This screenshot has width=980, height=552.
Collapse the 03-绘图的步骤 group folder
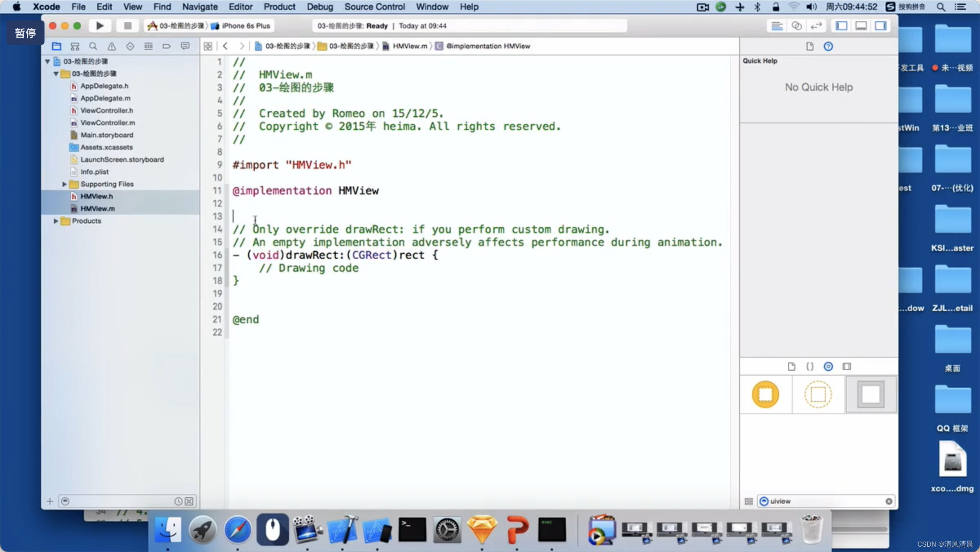[56, 73]
